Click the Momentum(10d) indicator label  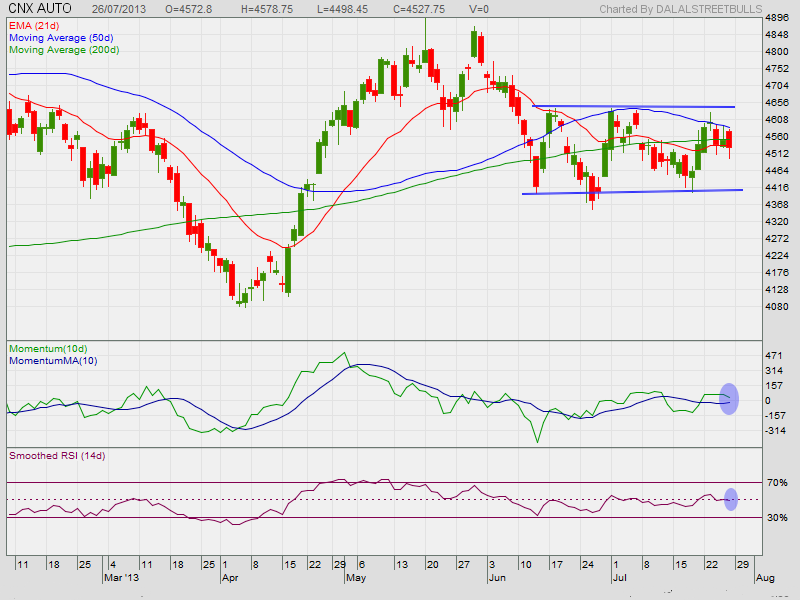pyautogui.click(x=48, y=349)
